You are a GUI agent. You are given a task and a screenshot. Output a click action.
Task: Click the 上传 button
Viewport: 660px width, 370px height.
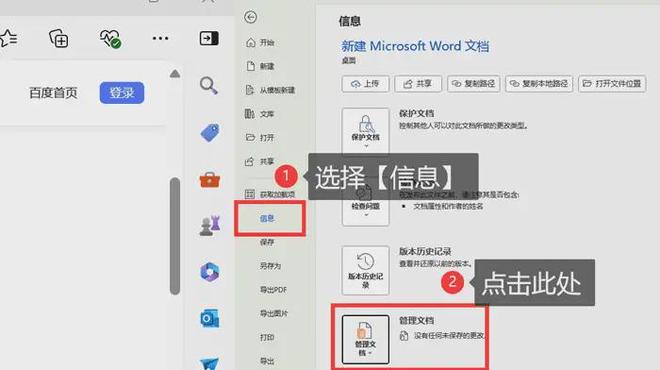click(365, 84)
